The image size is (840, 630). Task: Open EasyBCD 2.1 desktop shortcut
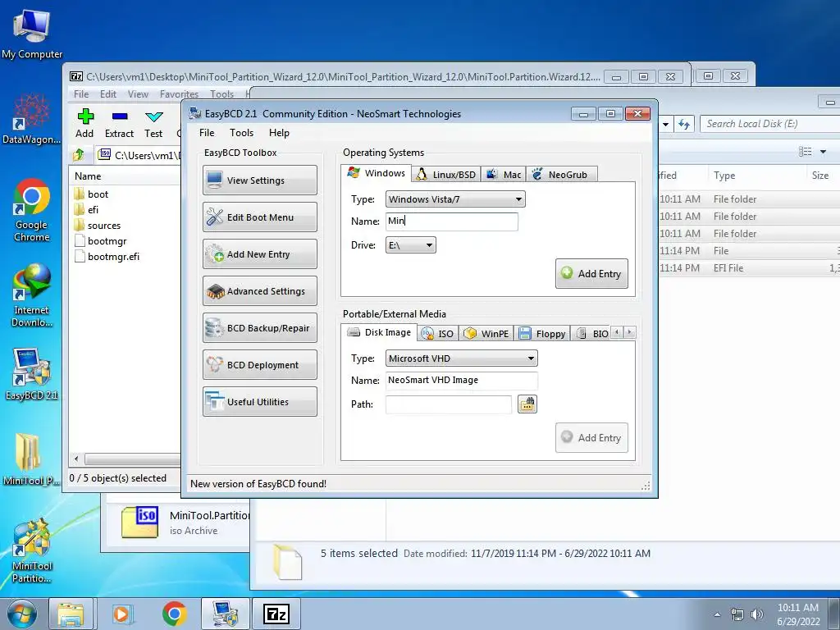(32, 374)
